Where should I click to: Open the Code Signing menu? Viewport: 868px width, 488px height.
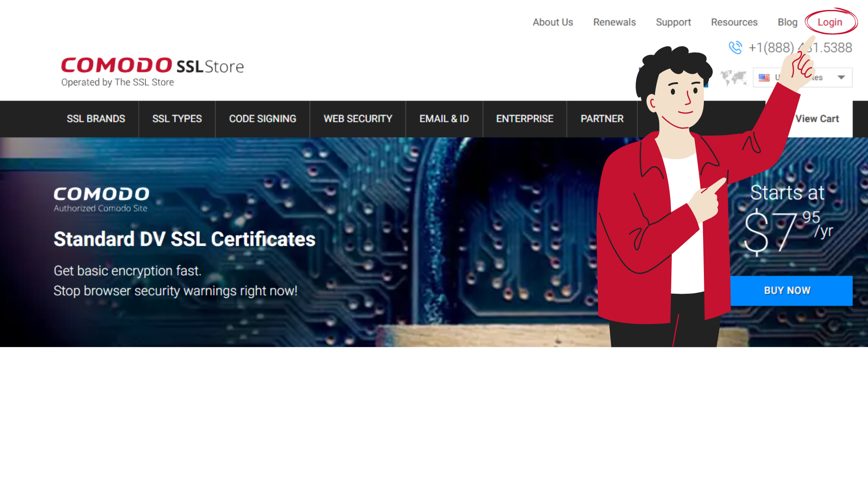(x=262, y=119)
